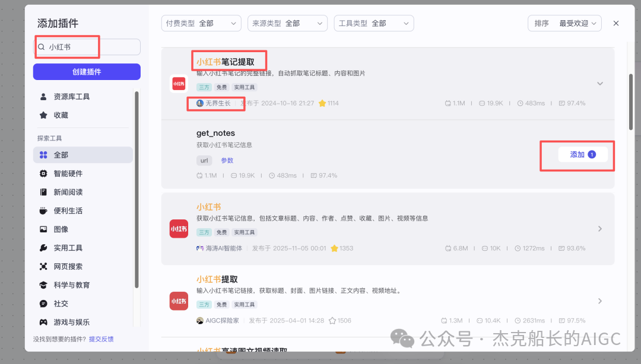Screen dimensions: 641x364
Task: Select the 实用工具 category
Action: (x=83, y=248)
